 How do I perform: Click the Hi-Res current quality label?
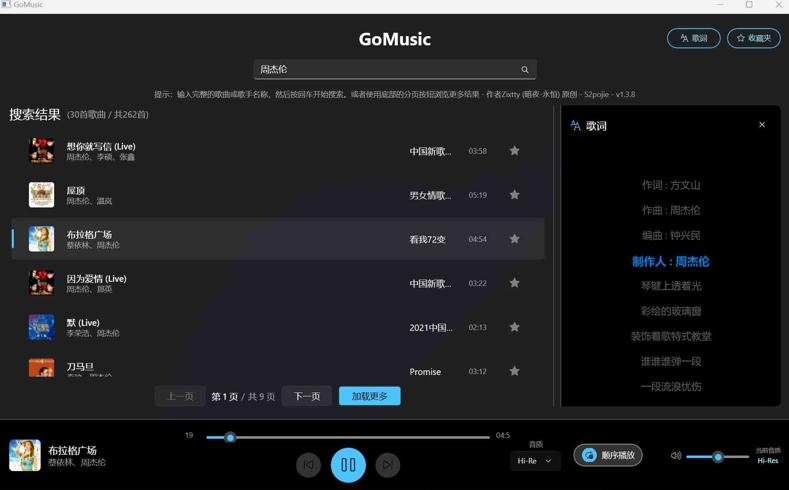pyautogui.click(x=768, y=460)
